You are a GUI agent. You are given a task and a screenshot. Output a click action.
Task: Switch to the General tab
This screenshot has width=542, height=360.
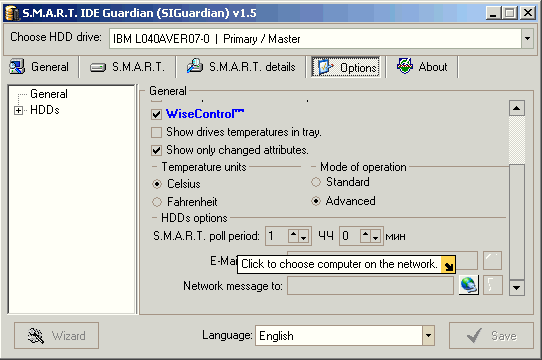pos(39,67)
